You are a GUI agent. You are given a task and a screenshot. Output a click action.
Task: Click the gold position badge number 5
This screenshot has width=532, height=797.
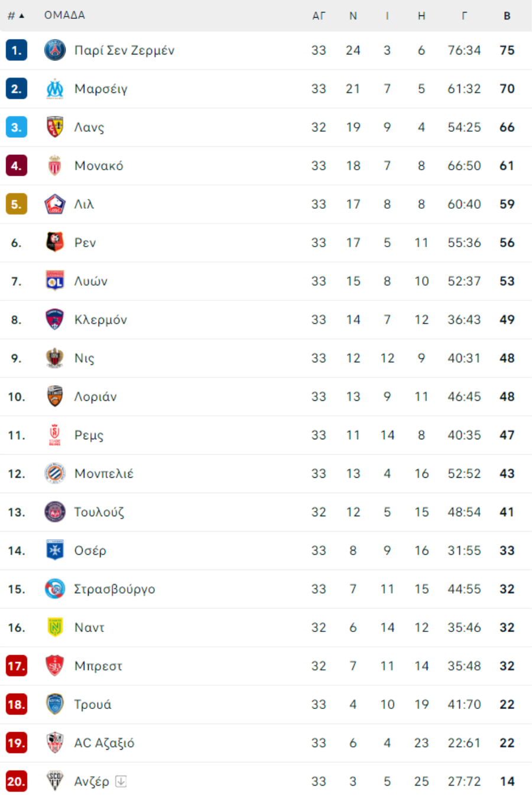click(17, 204)
